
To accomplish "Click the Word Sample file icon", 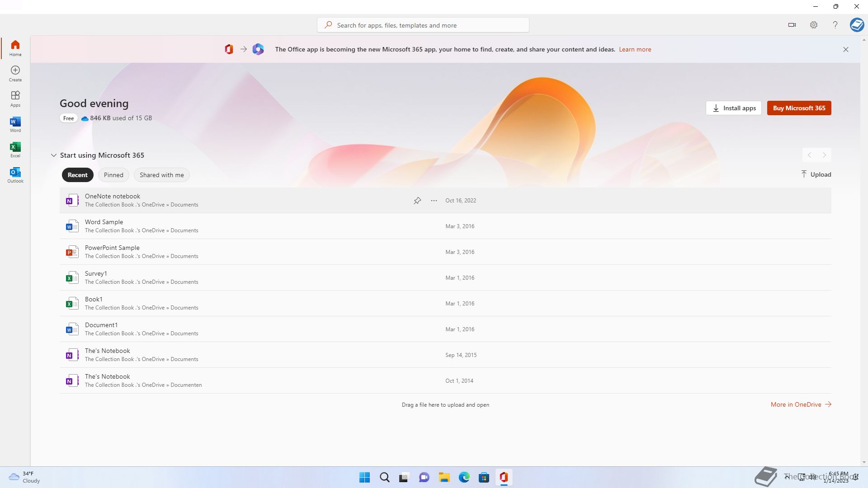I will pos(71,226).
